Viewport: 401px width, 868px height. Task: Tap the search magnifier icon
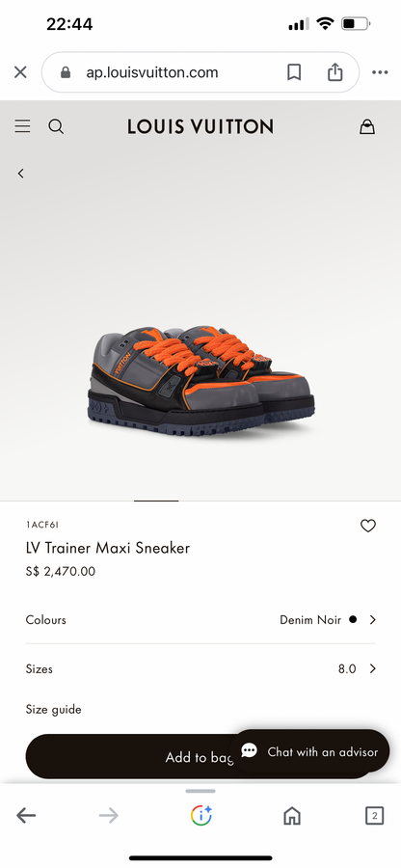coord(56,126)
